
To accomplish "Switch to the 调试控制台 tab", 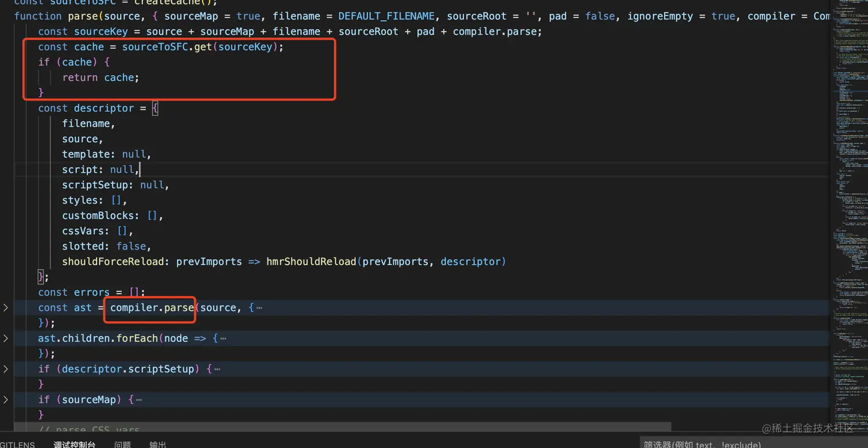I will 75,445.
